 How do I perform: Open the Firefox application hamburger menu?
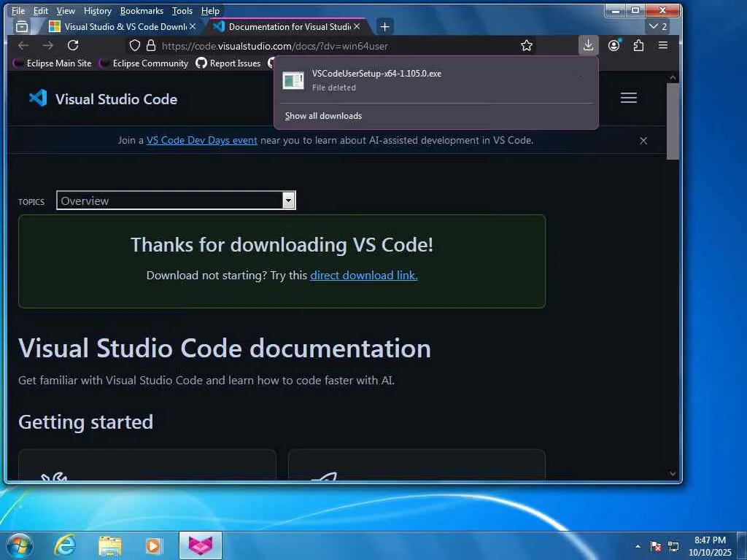click(x=662, y=45)
